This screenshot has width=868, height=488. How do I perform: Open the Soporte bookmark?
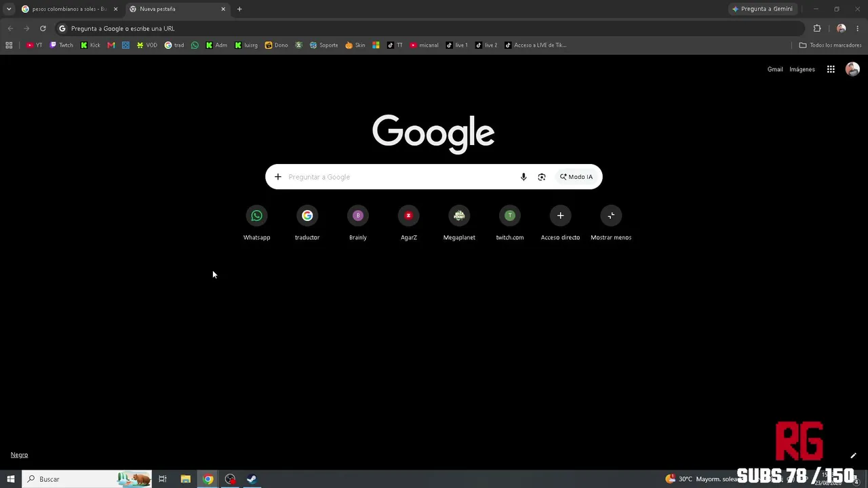pos(324,45)
